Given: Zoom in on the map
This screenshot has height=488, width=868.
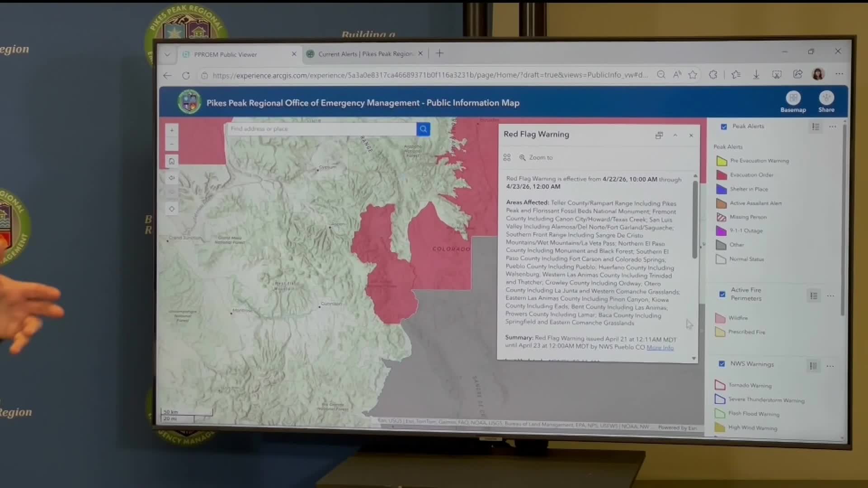Looking at the screenshot, I should point(172,130).
